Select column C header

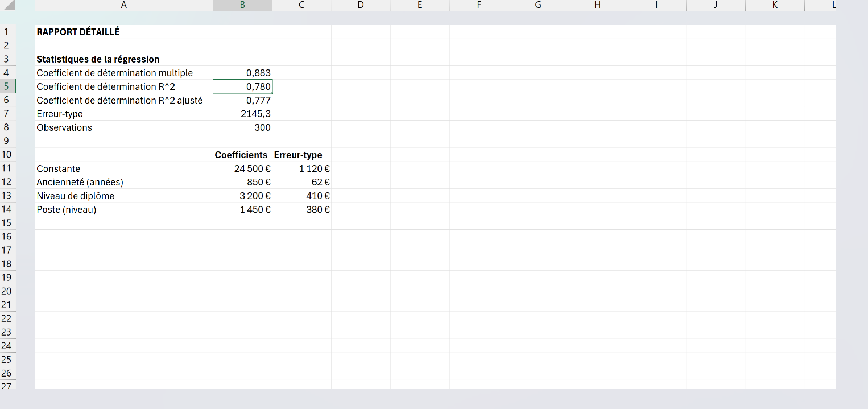coord(301,6)
